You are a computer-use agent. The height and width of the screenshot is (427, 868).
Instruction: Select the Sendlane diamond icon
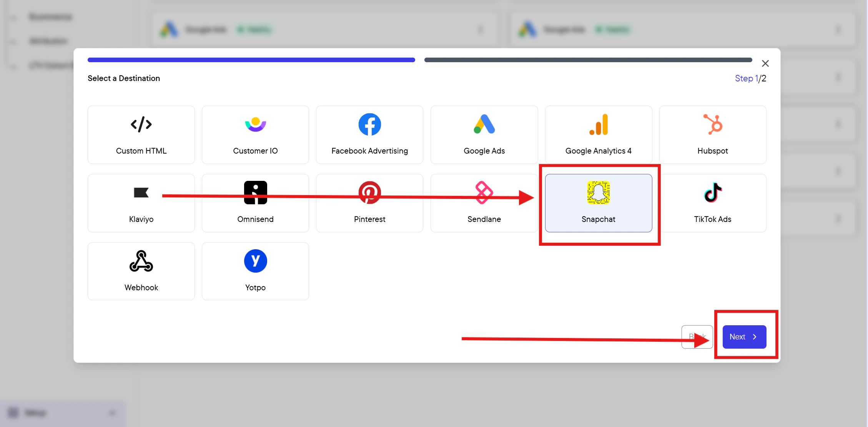click(484, 192)
